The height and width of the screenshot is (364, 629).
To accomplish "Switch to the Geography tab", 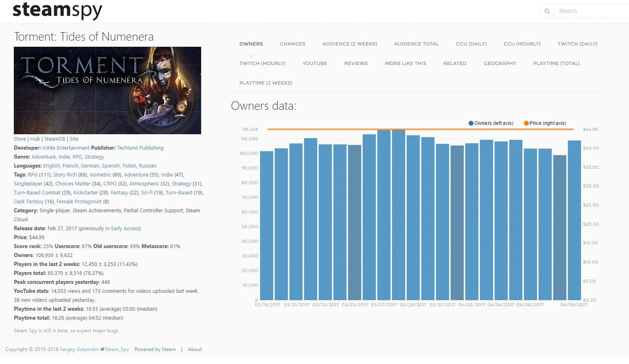I will point(500,64).
